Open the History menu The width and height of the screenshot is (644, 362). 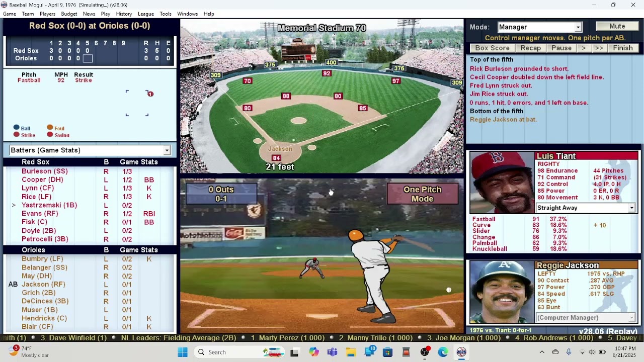tap(124, 14)
